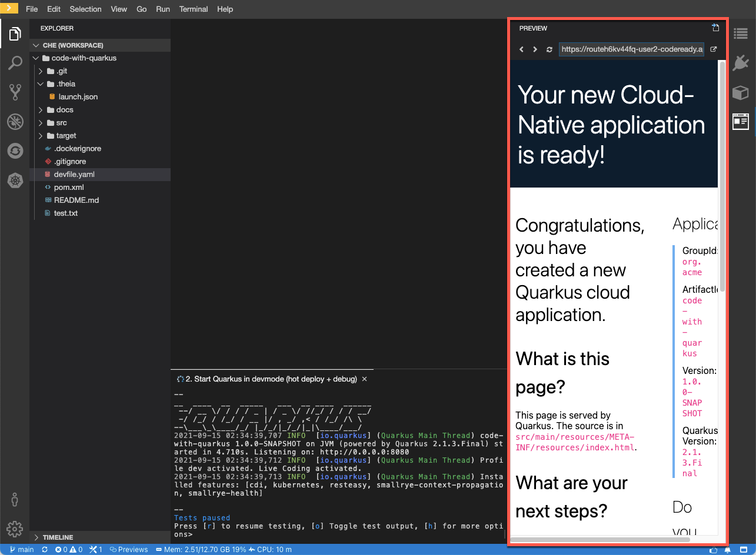Image resolution: width=756 pixels, height=555 pixels.
Task: Open the Outline panel icon on right sidebar
Action: coord(740,34)
